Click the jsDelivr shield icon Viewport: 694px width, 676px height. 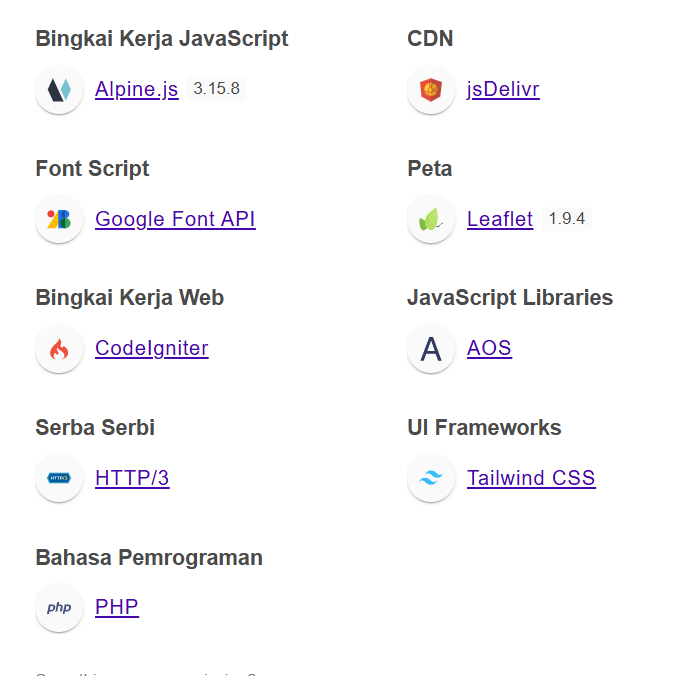tap(431, 90)
